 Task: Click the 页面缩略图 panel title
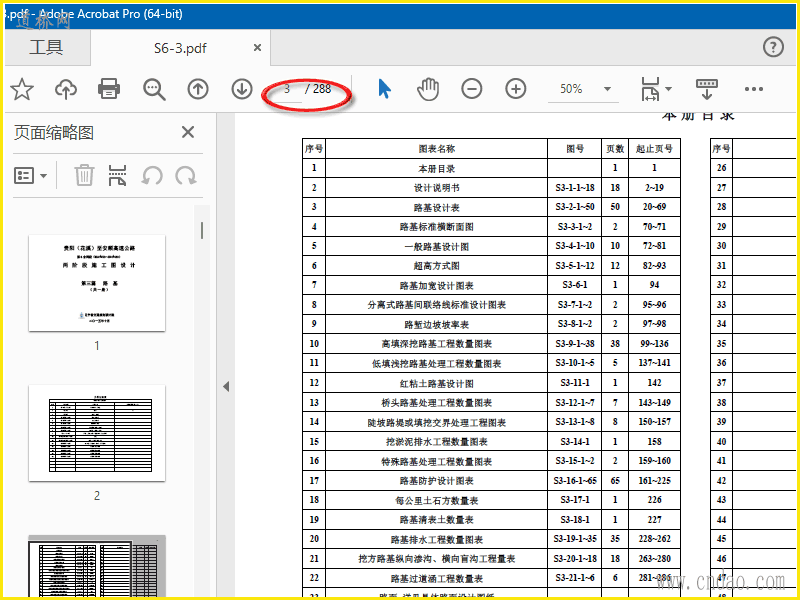click(54, 133)
